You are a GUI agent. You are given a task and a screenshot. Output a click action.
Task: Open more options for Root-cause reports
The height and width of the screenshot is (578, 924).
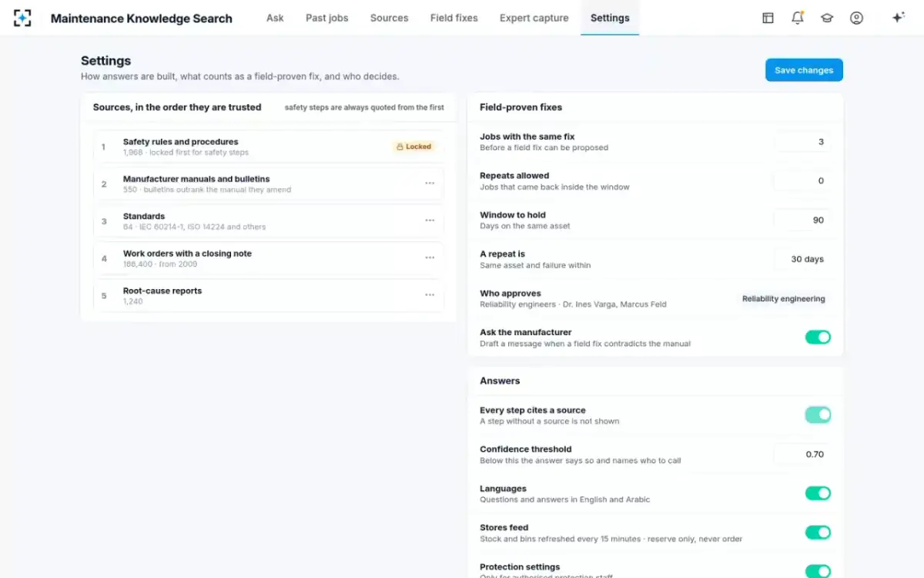click(x=430, y=295)
